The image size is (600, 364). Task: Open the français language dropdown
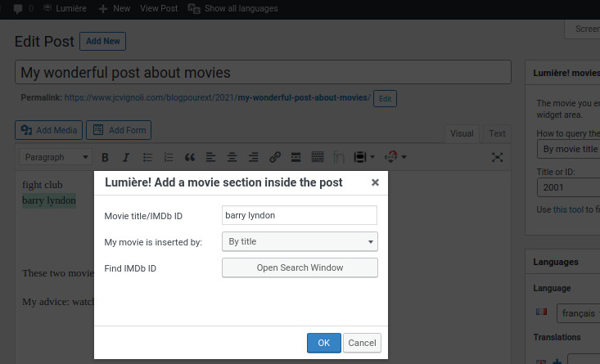[x=579, y=313]
